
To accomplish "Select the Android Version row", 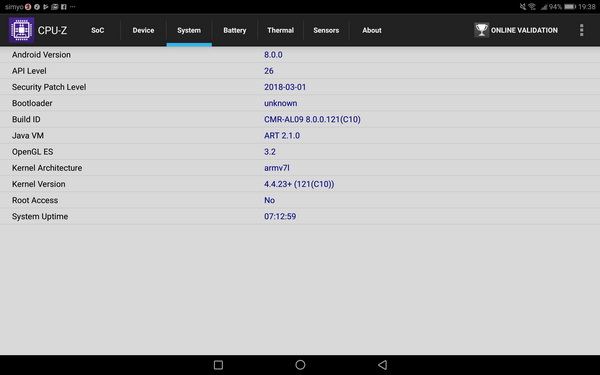I will tap(300, 55).
